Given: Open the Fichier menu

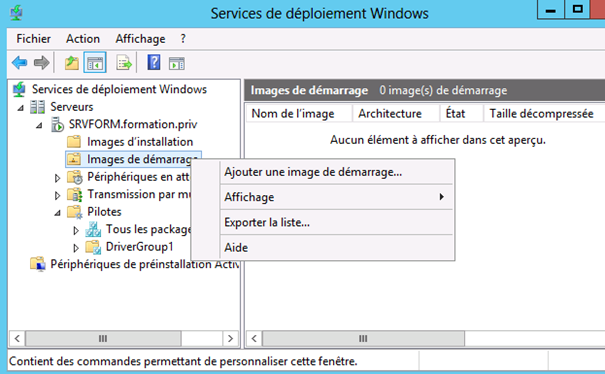Looking at the screenshot, I should [x=34, y=39].
